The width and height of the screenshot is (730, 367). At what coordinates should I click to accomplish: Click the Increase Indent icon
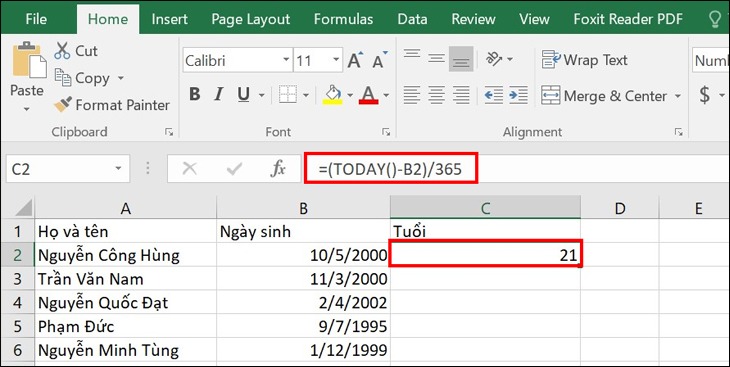click(518, 95)
